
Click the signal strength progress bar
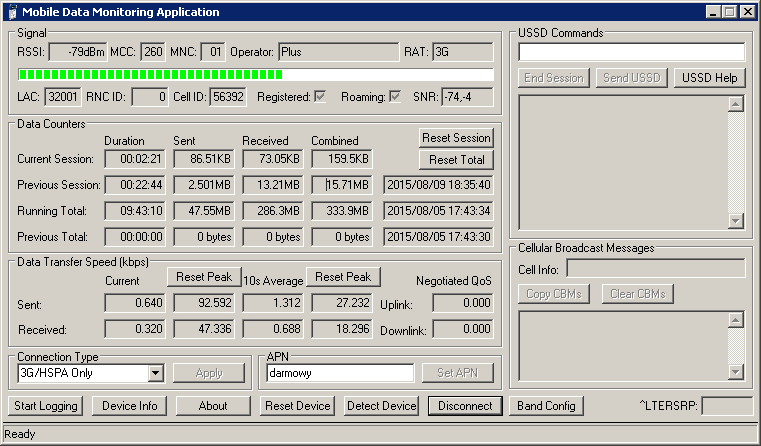coord(255,75)
